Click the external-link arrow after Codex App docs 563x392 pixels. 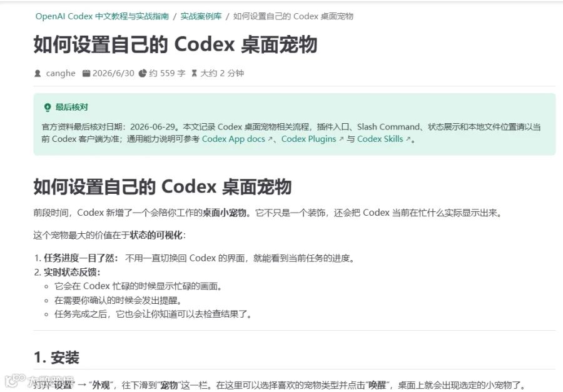tap(270, 139)
